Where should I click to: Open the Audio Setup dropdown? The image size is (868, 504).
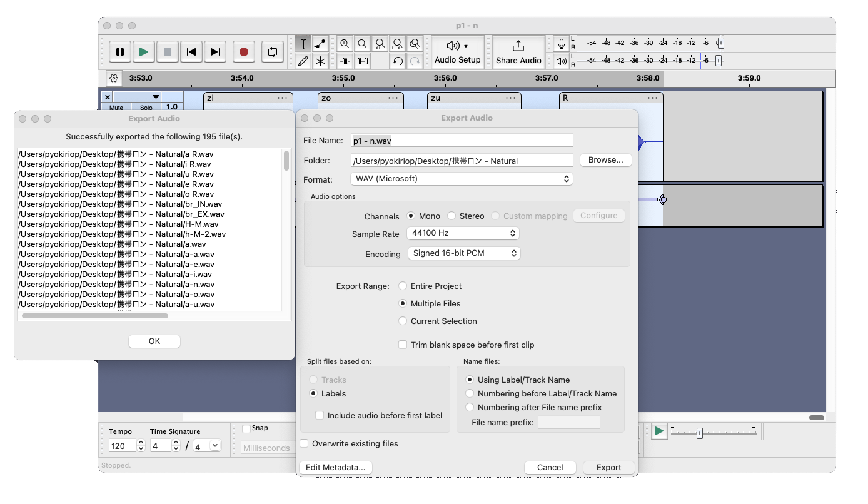(x=458, y=52)
